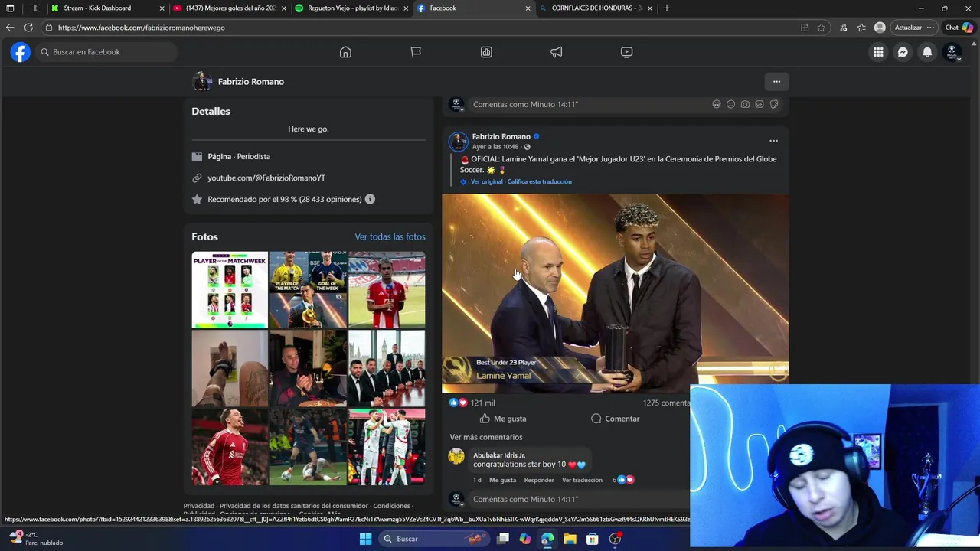Open the Lamine Yamal award photo
Viewport: 980px width, 551px height.
click(615, 293)
